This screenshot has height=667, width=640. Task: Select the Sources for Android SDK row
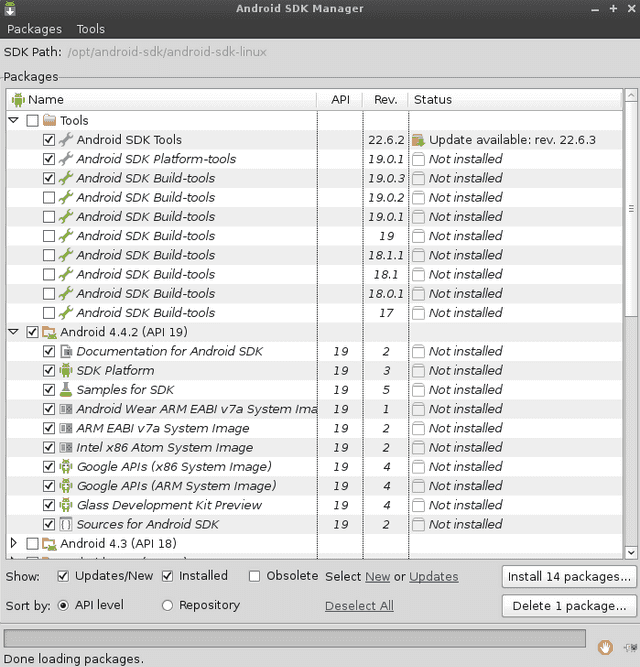[x=315, y=524]
